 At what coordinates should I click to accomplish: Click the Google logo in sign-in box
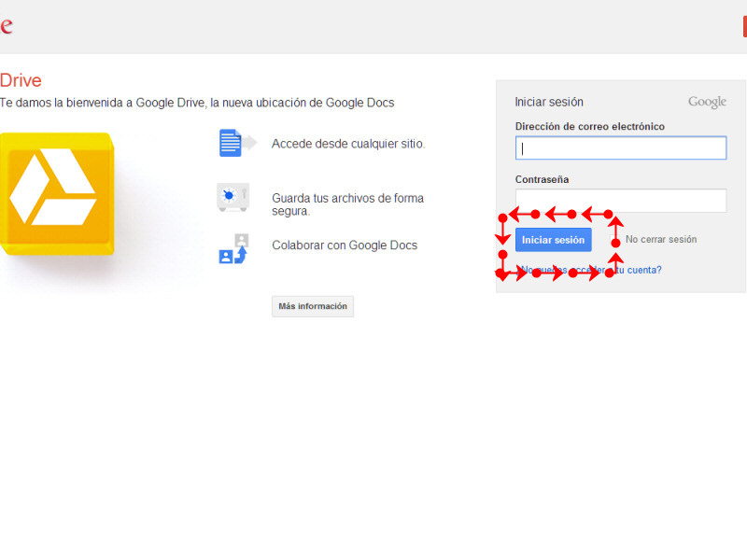tap(707, 102)
